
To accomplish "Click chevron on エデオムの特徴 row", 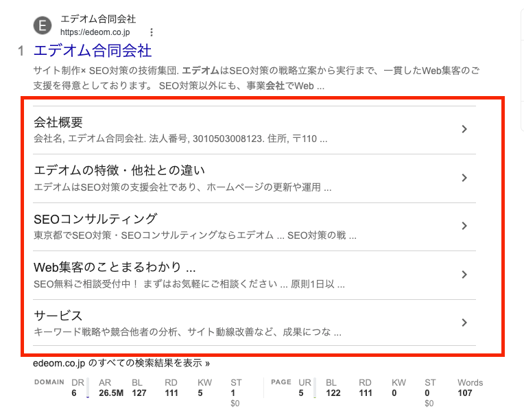I will tap(464, 178).
